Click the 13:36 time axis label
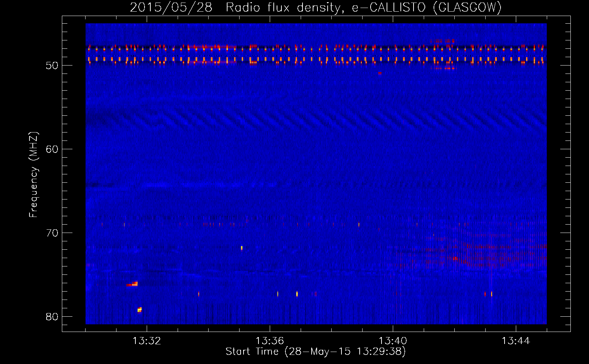Screen dimensions: 589x364 270,341
